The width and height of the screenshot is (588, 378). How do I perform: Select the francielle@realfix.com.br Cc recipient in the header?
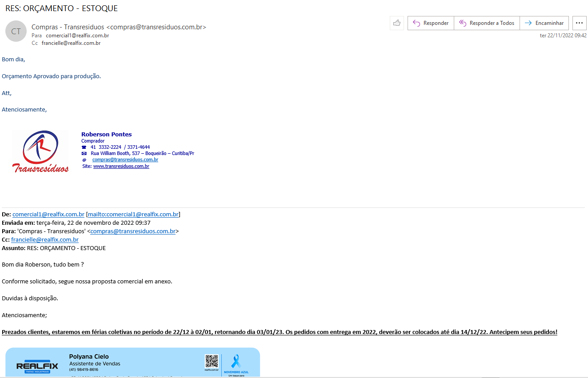(x=71, y=43)
